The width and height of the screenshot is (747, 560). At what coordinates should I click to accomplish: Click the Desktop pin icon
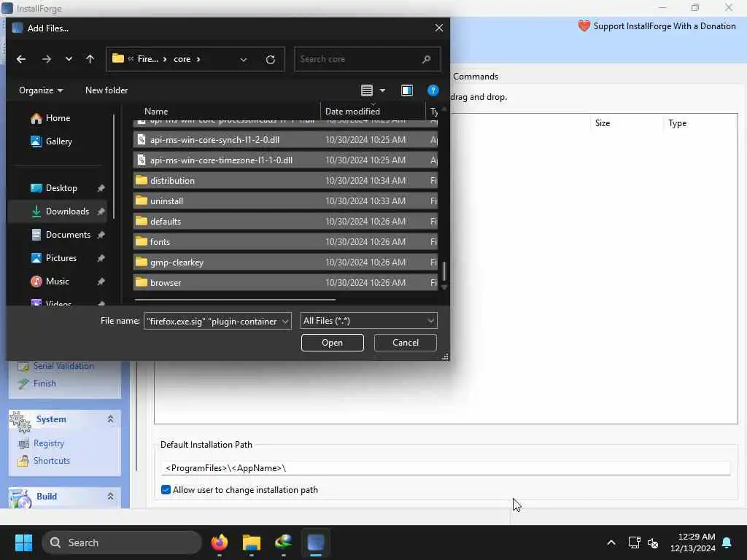point(101,188)
